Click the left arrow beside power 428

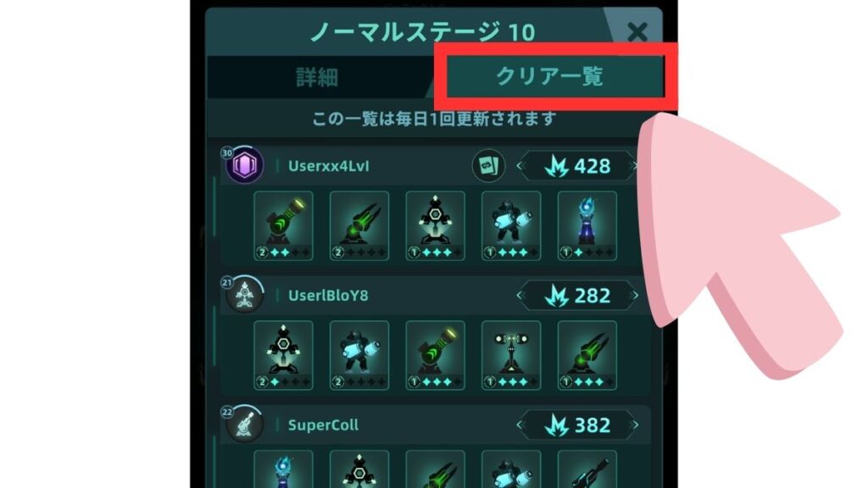[520, 165]
